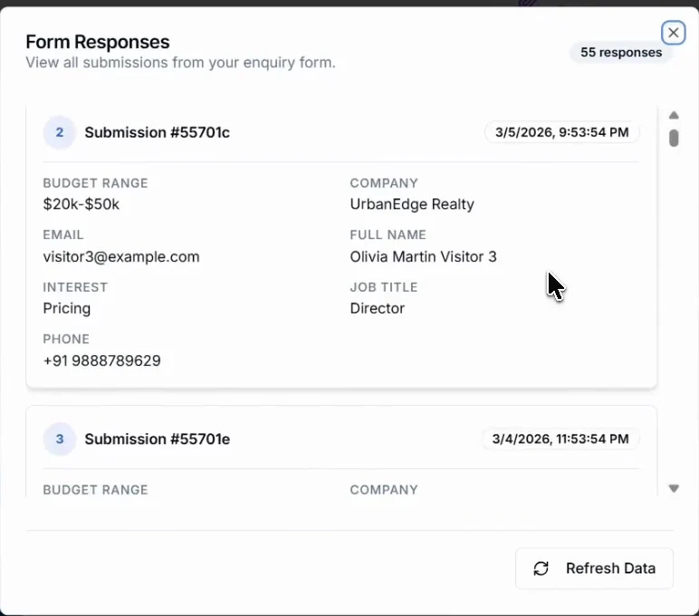Click the subtitle about enquiry form submissions
The height and width of the screenshot is (616, 699).
click(180, 63)
